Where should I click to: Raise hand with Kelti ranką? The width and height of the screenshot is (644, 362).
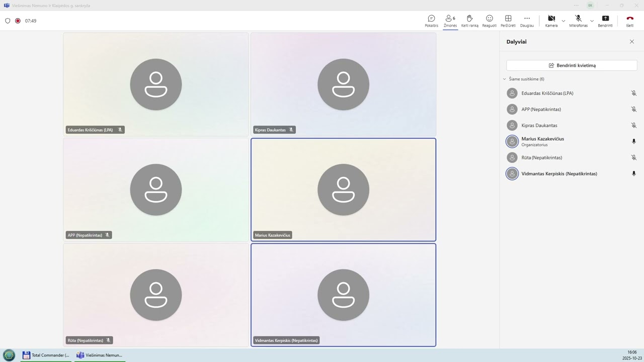click(x=470, y=21)
